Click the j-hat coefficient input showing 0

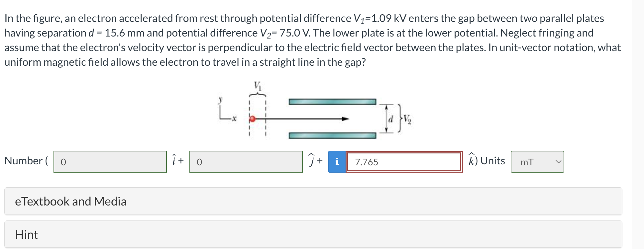(x=246, y=162)
